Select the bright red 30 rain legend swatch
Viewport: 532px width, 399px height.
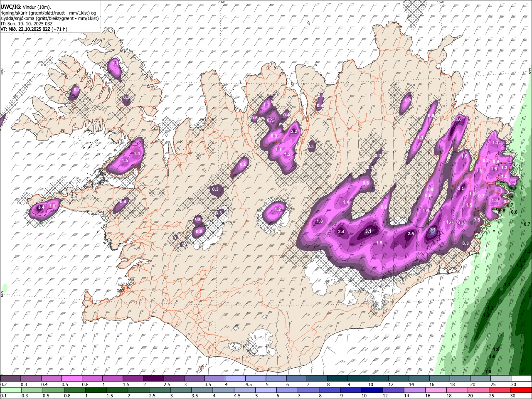pos(521,390)
